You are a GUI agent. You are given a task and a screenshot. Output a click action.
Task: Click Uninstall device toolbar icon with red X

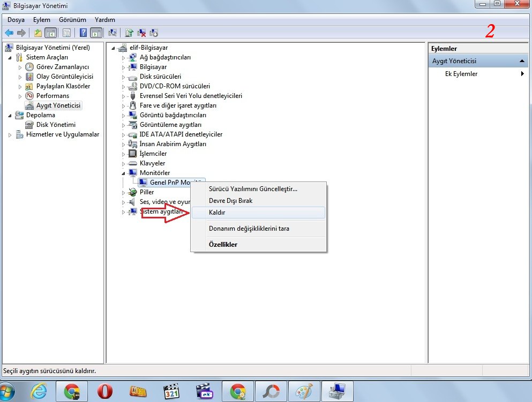pyautogui.click(x=141, y=33)
